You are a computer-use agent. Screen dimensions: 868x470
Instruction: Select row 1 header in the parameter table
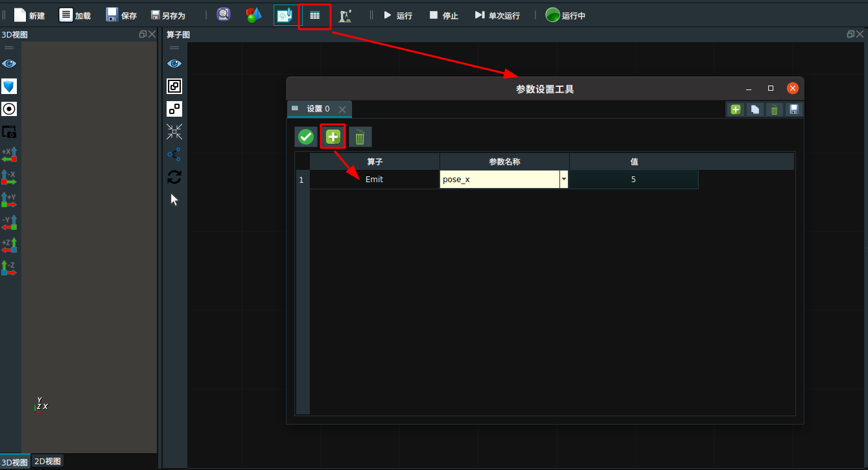point(302,180)
